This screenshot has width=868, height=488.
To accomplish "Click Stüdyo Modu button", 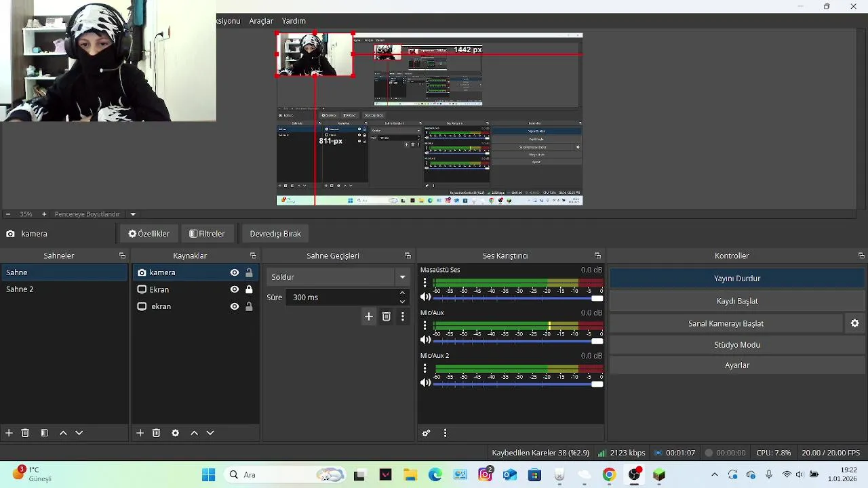I will pos(737,344).
